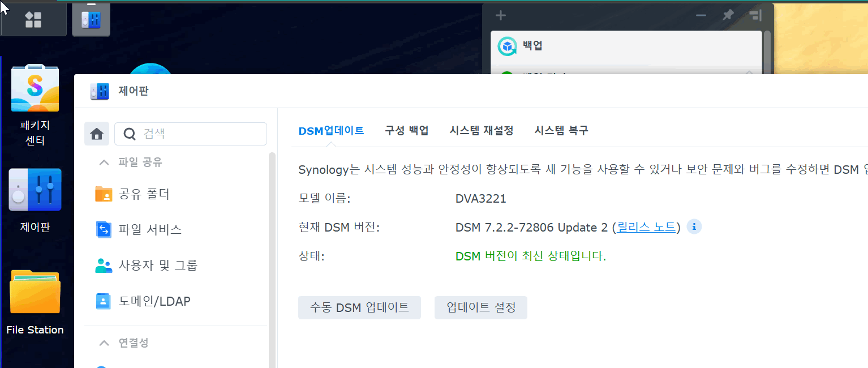Click the widget panel scrollbar
Viewport: 868px width, 368px height.
(x=767, y=52)
